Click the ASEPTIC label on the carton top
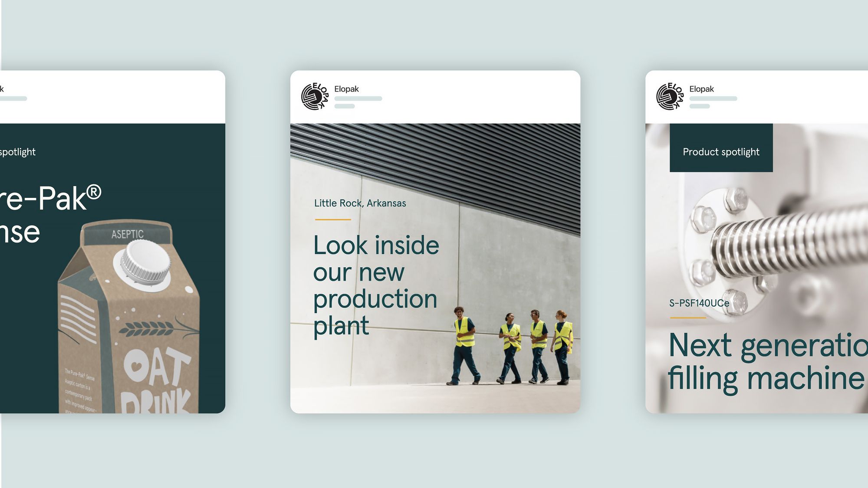The image size is (868, 488). [x=127, y=235]
